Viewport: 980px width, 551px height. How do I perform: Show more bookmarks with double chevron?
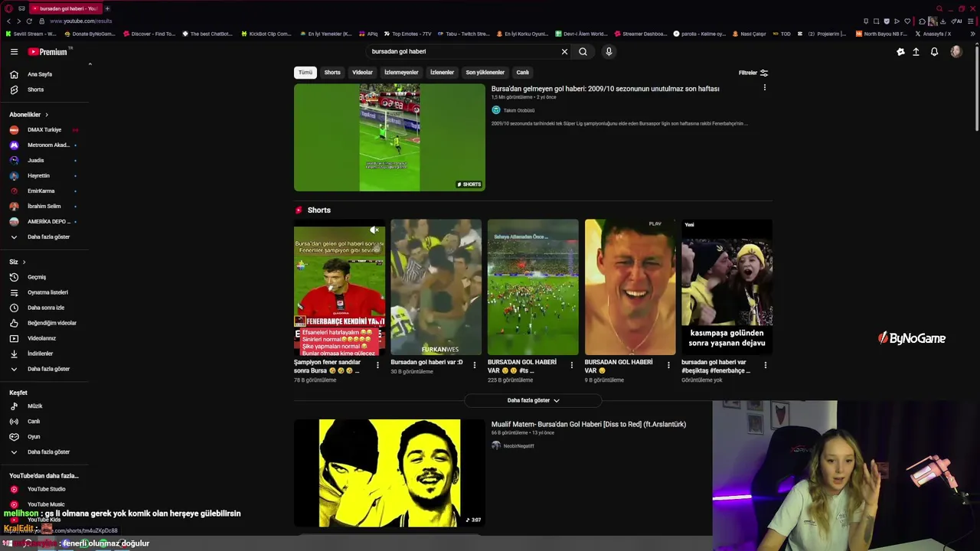pos(973,34)
